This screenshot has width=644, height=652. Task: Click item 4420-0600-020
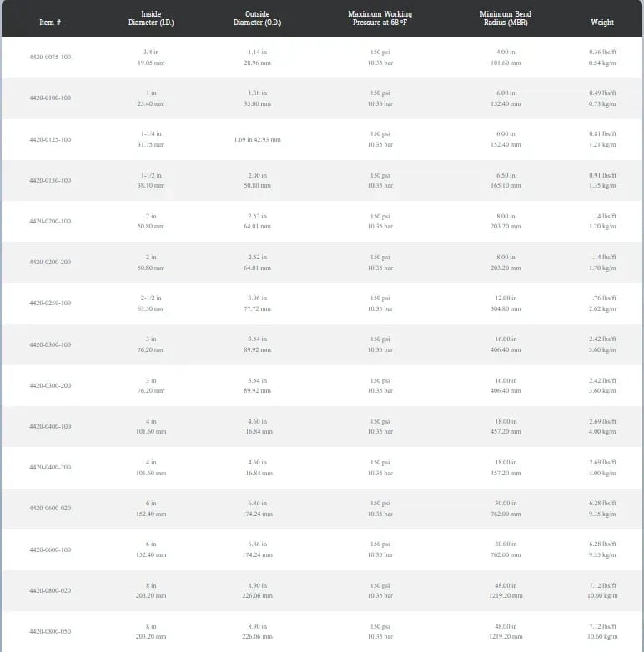tap(50, 508)
